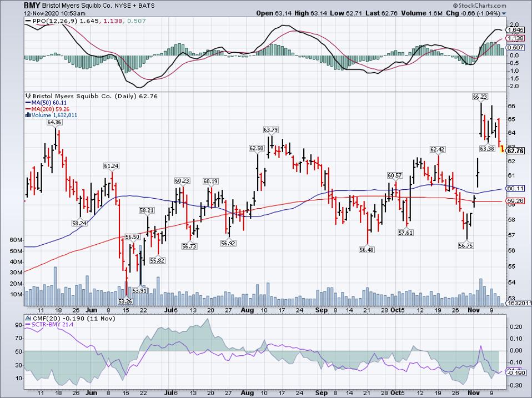The width and height of the screenshot is (532, 398).
Task: Click the -0.190 CMF tag on right axis
Action: point(515,372)
